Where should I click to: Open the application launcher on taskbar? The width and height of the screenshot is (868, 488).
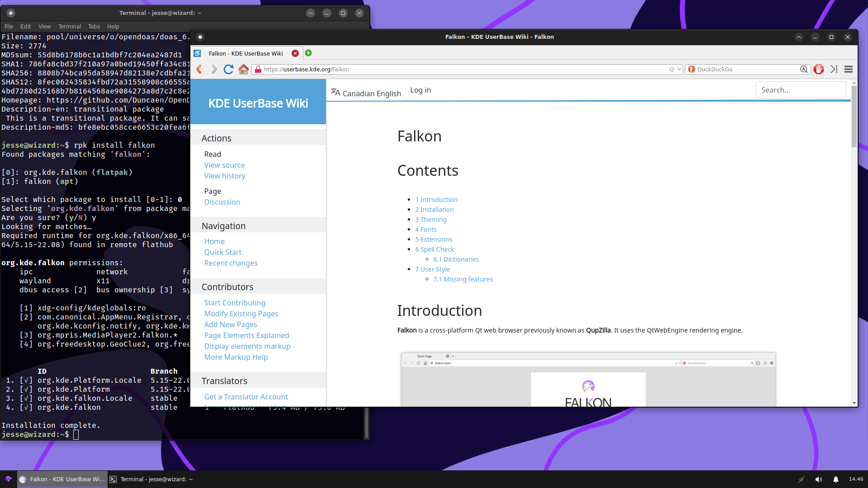click(x=8, y=479)
